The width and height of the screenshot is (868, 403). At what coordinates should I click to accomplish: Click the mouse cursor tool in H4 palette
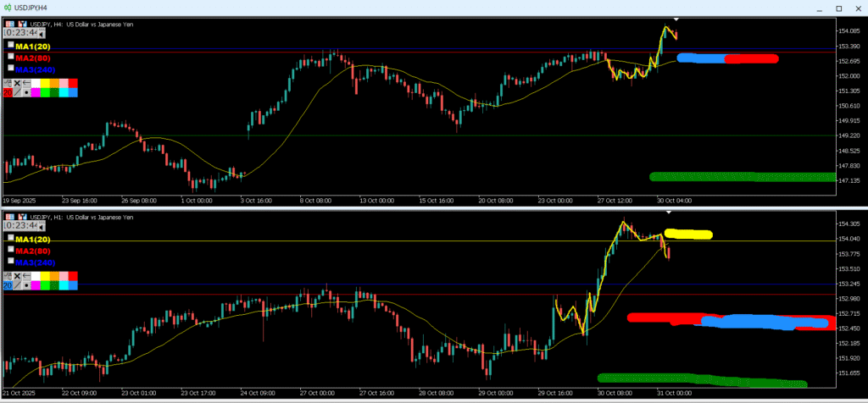pos(8,83)
